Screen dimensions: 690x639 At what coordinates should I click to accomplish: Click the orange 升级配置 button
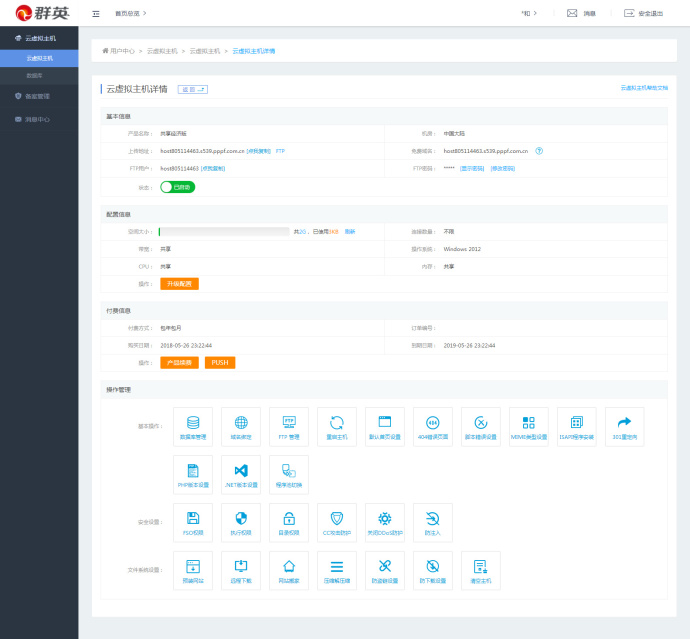pos(180,284)
